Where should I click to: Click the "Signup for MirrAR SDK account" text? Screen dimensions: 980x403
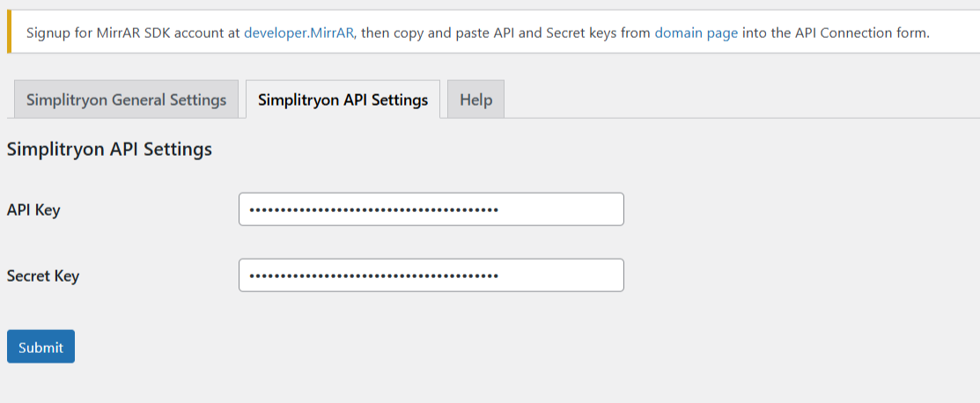pos(126,33)
